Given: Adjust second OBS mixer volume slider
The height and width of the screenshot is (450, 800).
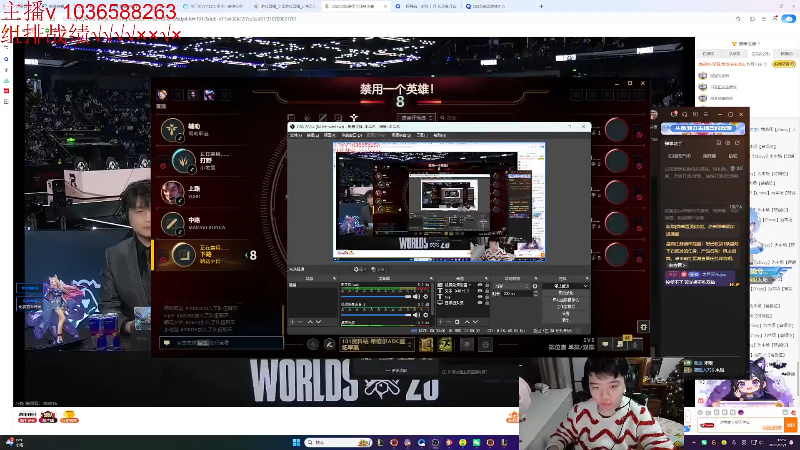Looking at the screenshot, I should click(376, 315).
